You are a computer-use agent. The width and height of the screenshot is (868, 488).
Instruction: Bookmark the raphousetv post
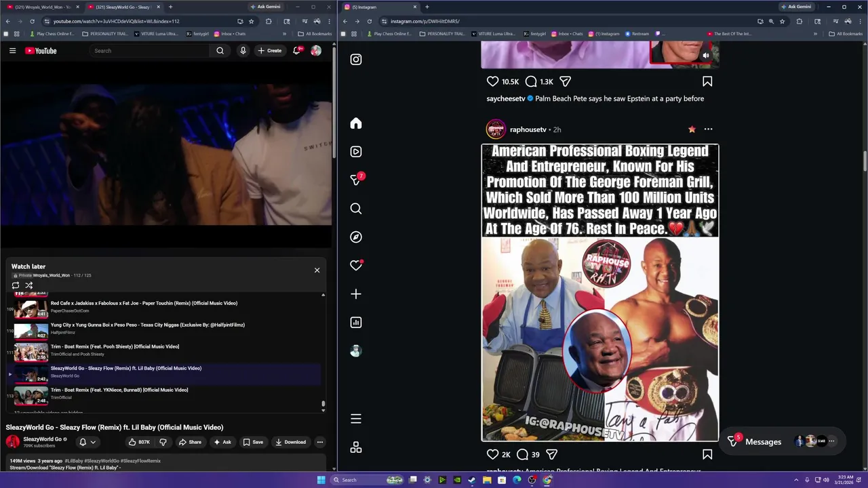(707, 455)
